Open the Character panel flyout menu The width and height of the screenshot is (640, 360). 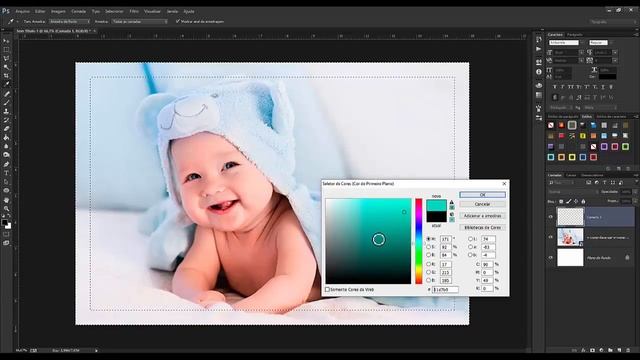[x=636, y=35]
